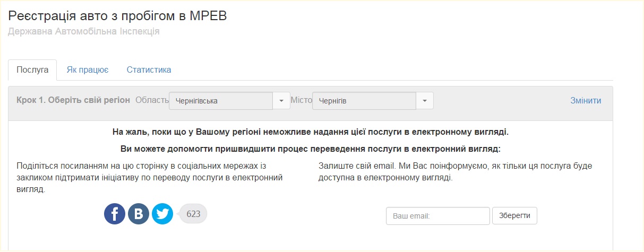Focus the Ваш email input field
The height and width of the screenshot is (252, 644).
437,216
